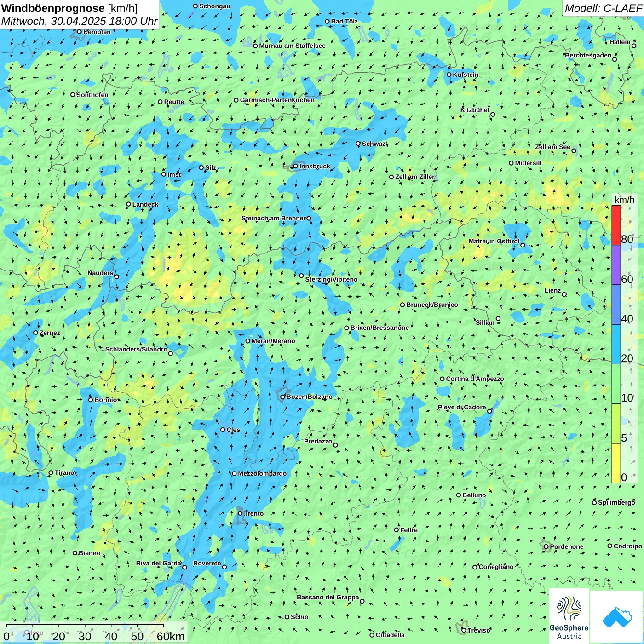Select the Landeck city label
The width and height of the screenshot is (644, 644).
[145, 204]
